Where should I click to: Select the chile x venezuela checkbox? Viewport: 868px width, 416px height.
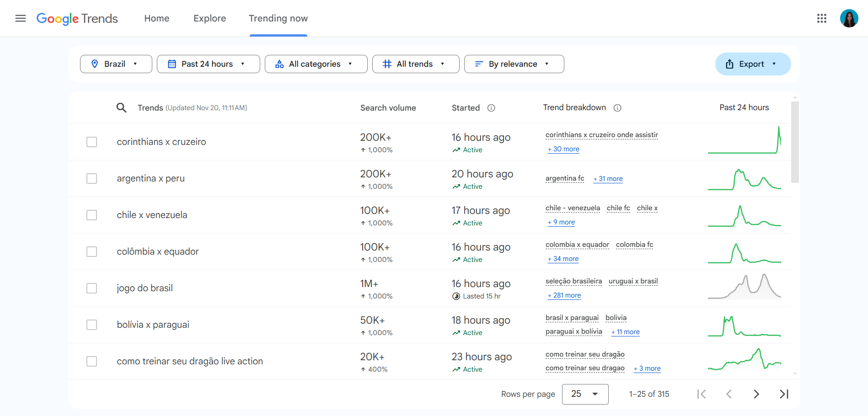(x=92, y=215)
